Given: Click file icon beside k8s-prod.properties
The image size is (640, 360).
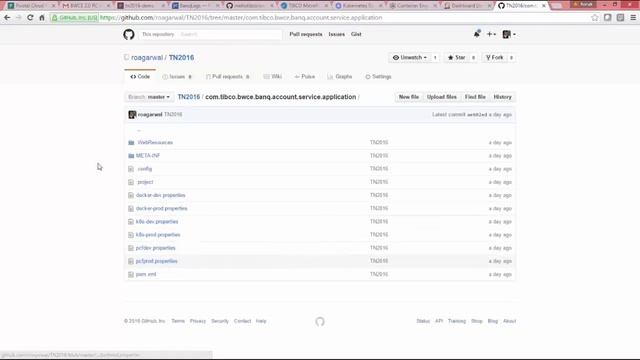Looking at the screenshot, I should 131,235.
